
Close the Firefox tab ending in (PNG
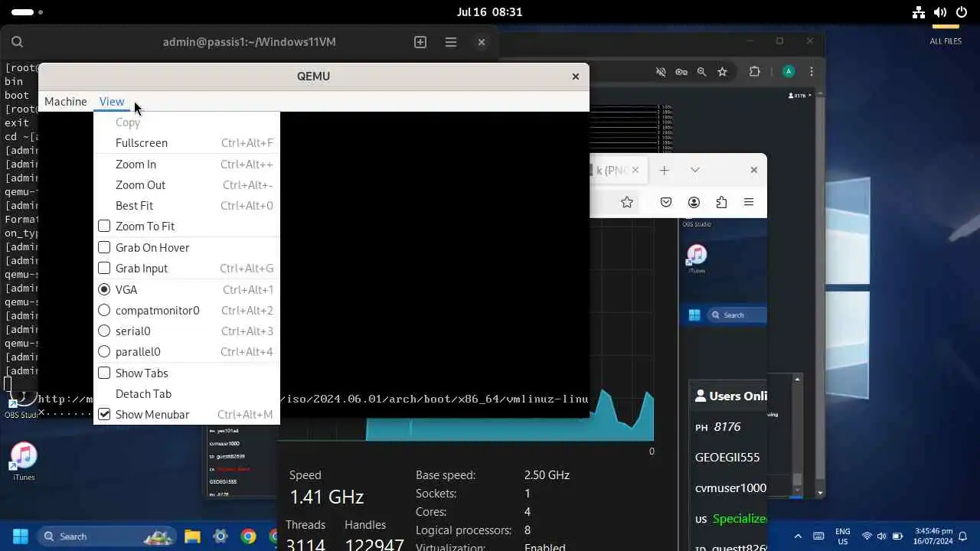(x=635, y=170)
